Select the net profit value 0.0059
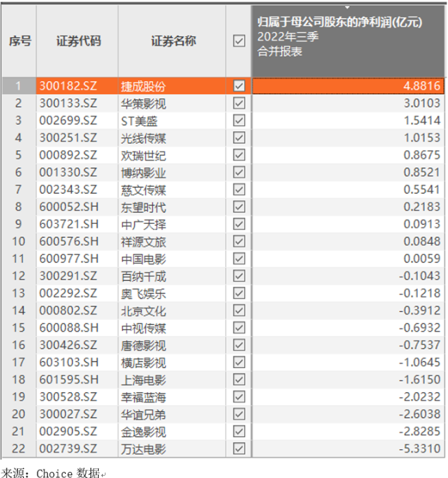 (x=422, y=258)
